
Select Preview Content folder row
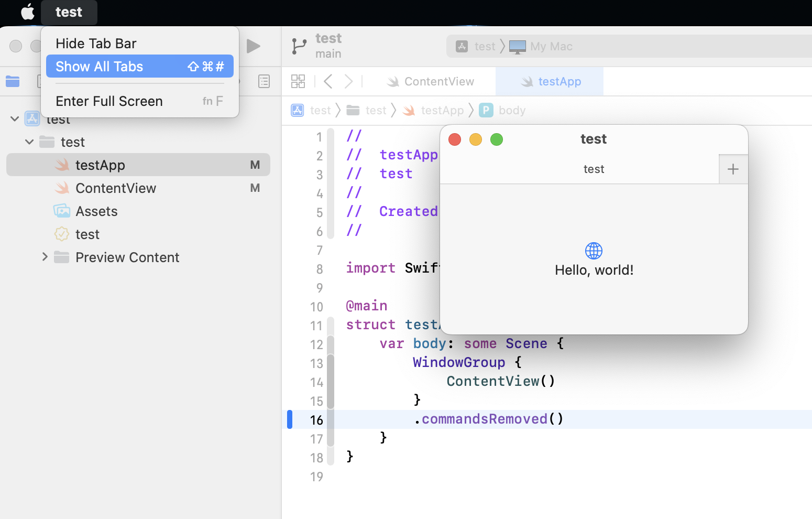pos(138,257)
